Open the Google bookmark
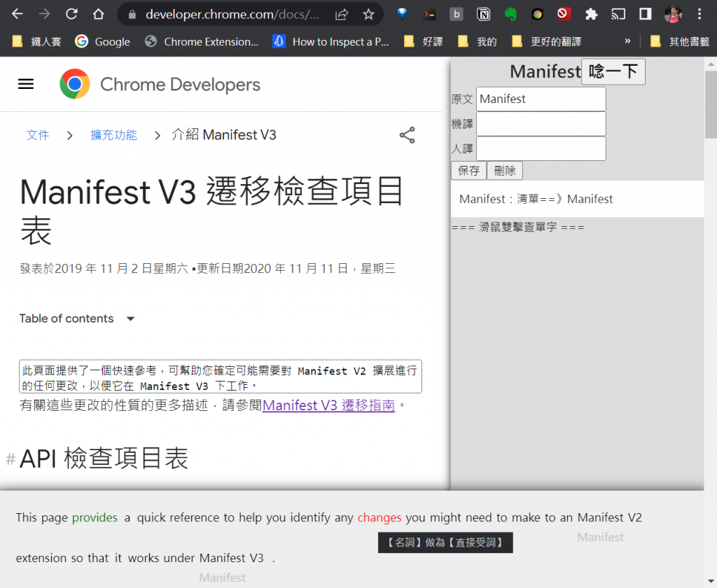The width and height of the screenshot is (717, 588). [102, 41]
